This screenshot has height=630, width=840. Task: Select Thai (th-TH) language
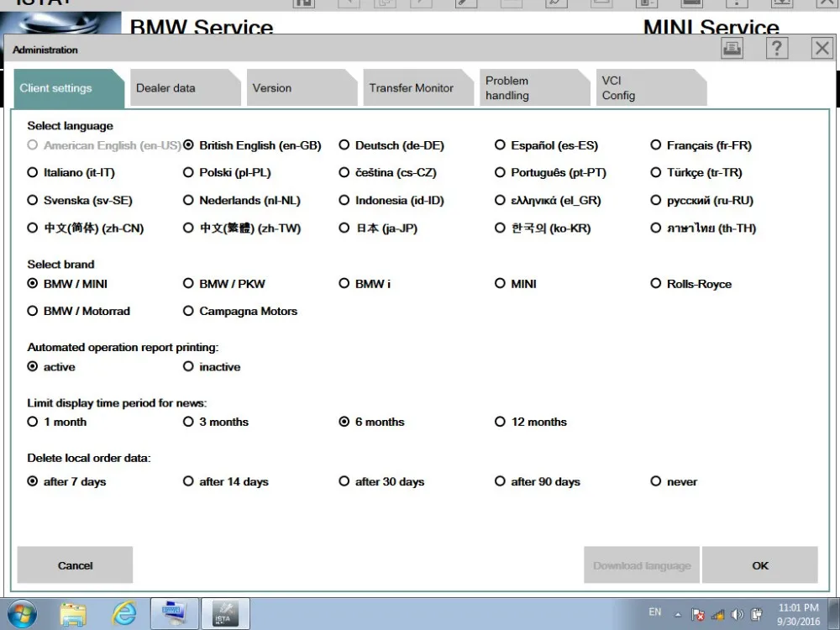703,228
